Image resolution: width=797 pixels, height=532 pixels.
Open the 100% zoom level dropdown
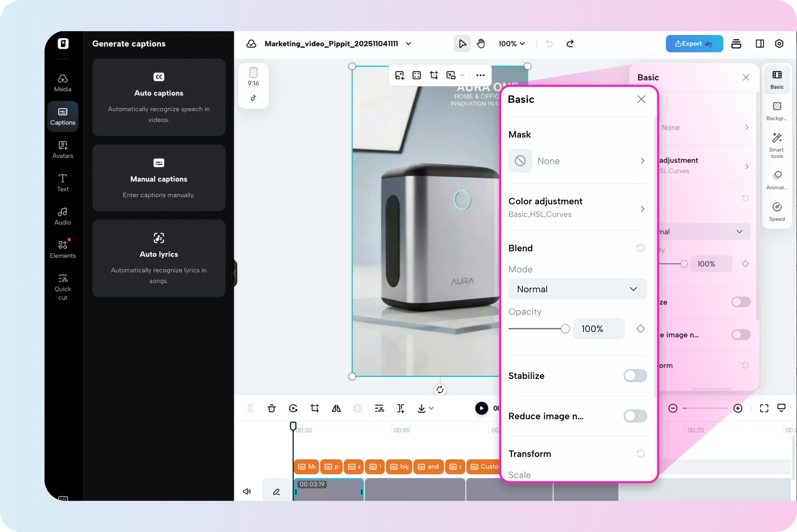coord(511,43)
